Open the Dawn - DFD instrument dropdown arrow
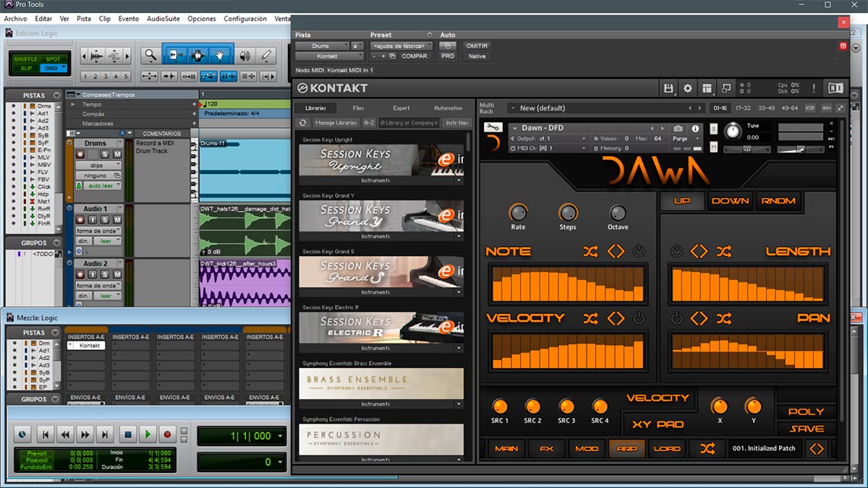The height and width of the screenshot is (488, 868). coord(514,128)
